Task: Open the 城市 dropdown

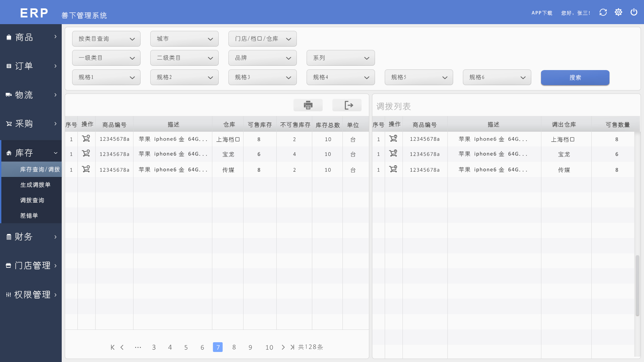Action: (x=184, y=39)
